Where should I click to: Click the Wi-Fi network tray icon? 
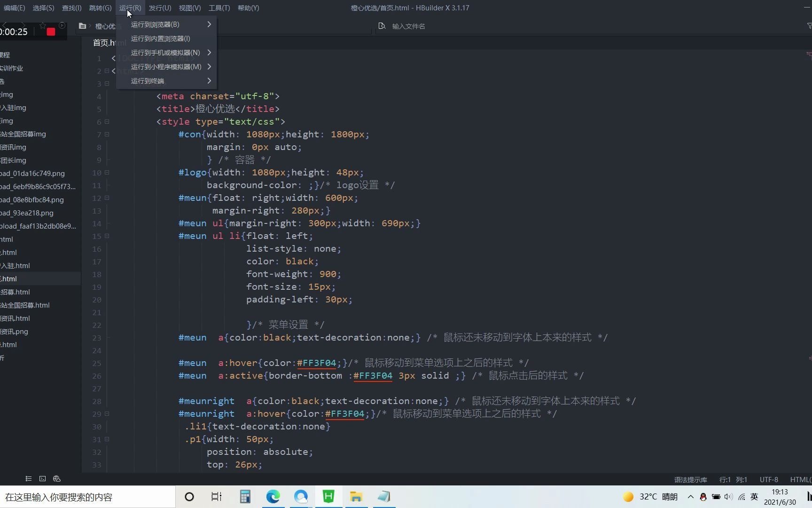[742, 497]
